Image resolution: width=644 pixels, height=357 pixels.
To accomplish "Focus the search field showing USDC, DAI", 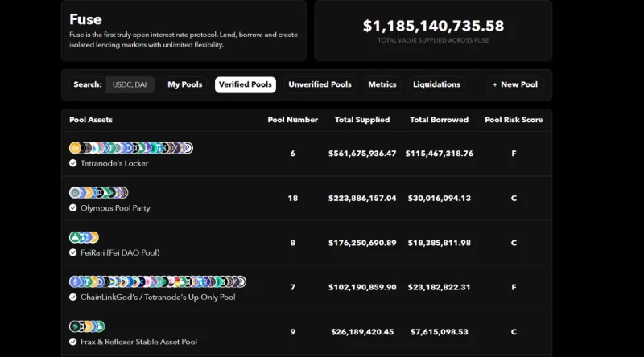I will [130, 85].
